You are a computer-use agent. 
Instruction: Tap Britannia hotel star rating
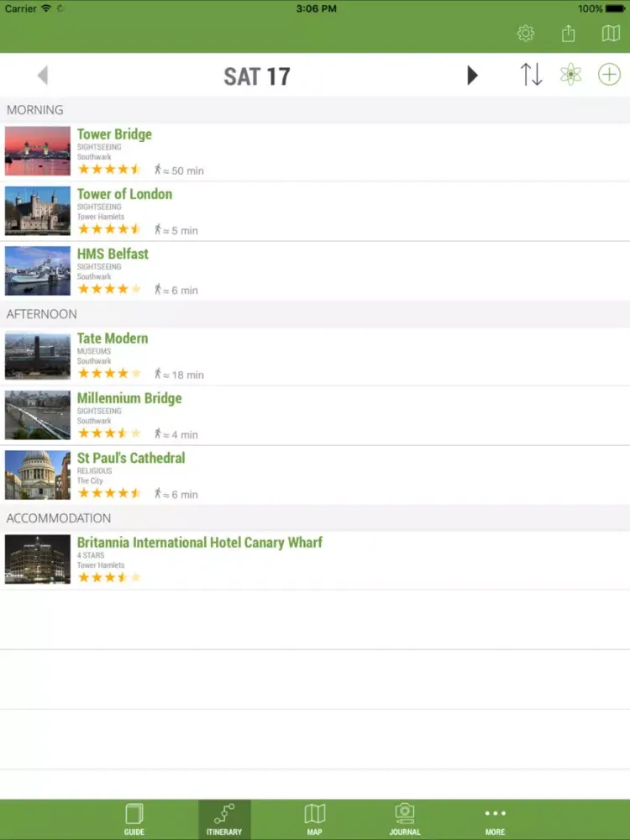(109, 578)
